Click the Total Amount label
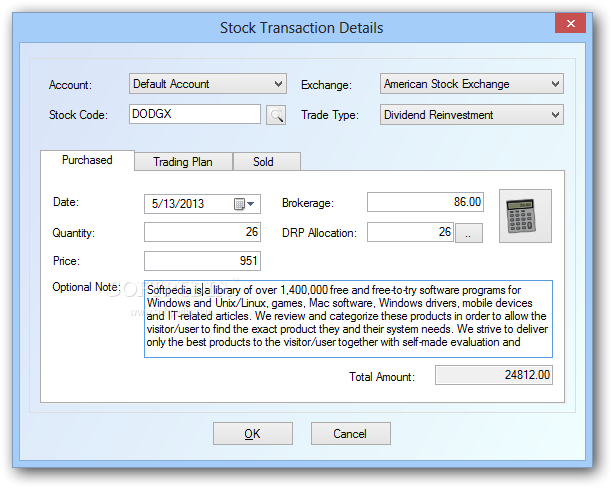 point(382,377)
